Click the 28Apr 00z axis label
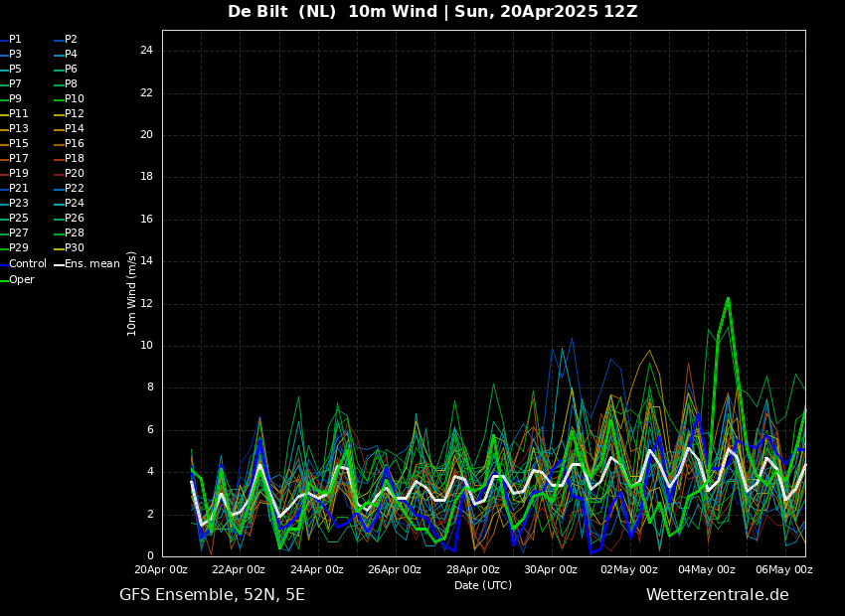Screen dimensions: 845x616 pos(472,569)
